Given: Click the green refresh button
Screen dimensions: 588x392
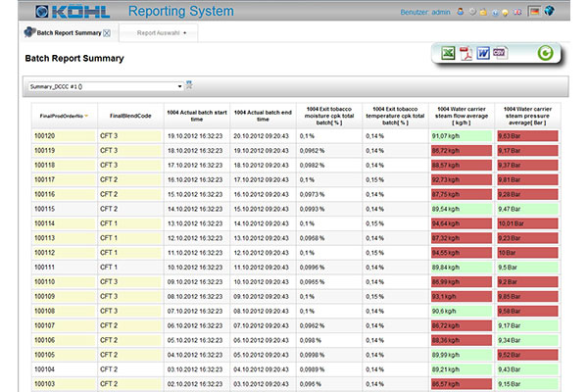Looking at the screenshot, I should [x=546, y=54].
